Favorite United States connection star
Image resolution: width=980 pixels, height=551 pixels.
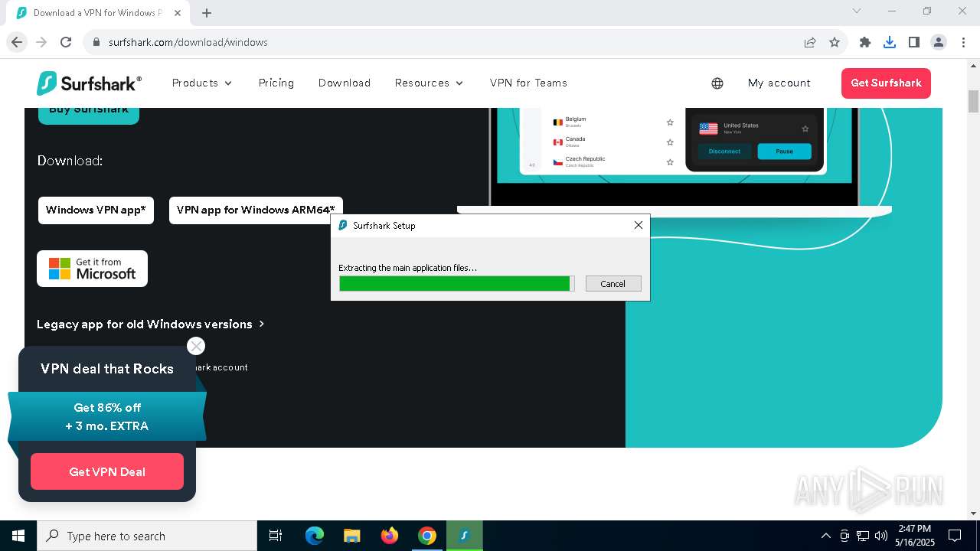coord(805,129)
